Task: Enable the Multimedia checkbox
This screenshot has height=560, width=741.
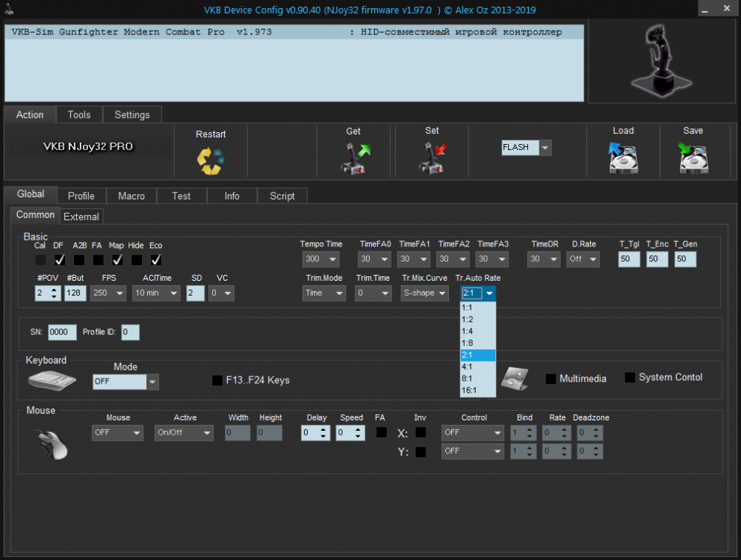Action: click(551, 379)
